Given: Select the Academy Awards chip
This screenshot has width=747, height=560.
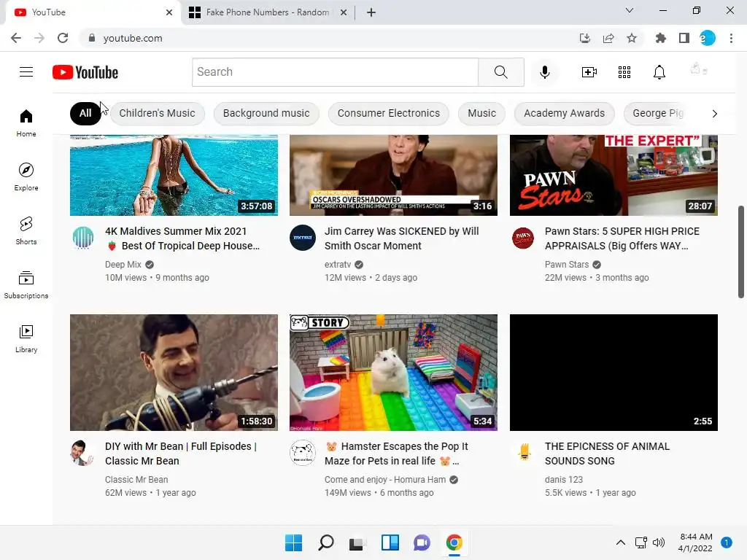Looking at the screenshot, I should click(565, 113).
